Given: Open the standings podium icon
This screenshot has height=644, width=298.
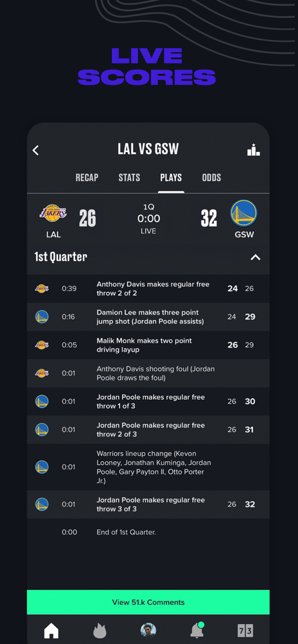Looking at the screenshot, I should tap(253, 149).
